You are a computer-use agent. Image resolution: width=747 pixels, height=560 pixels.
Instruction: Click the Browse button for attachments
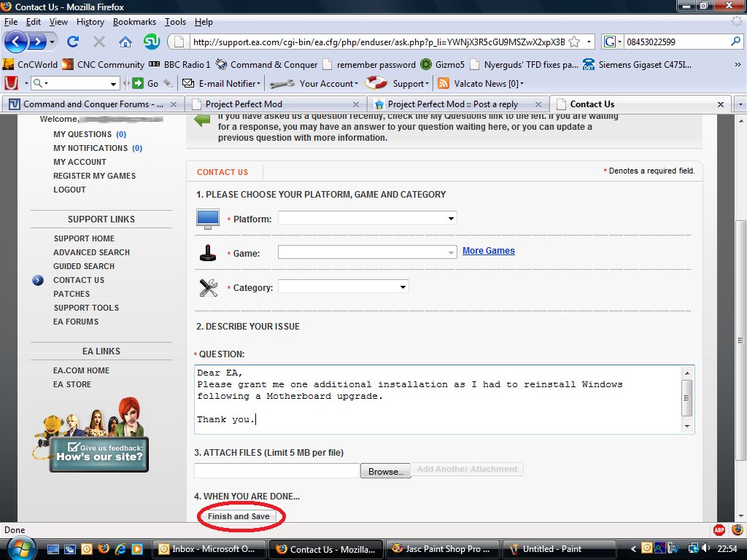[x=385, y=471]
